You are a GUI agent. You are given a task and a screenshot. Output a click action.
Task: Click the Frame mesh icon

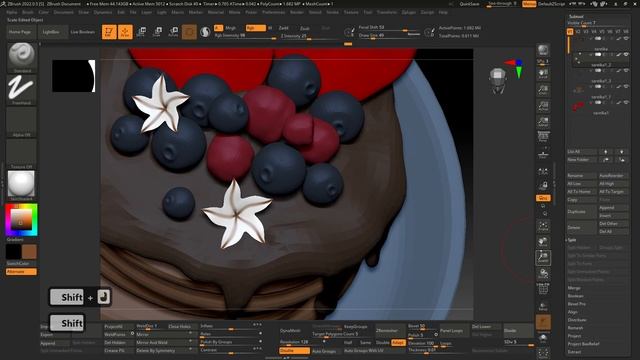coord(543,226)
